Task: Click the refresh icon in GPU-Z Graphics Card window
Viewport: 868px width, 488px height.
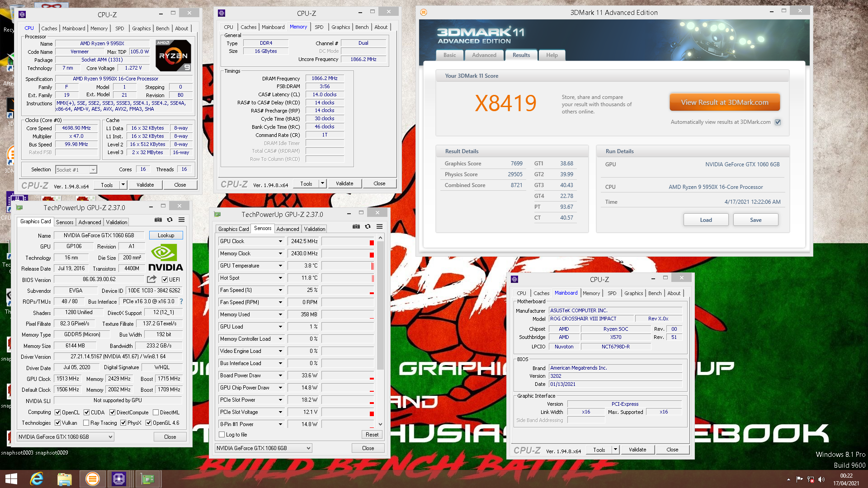Action: pos(170,220)
